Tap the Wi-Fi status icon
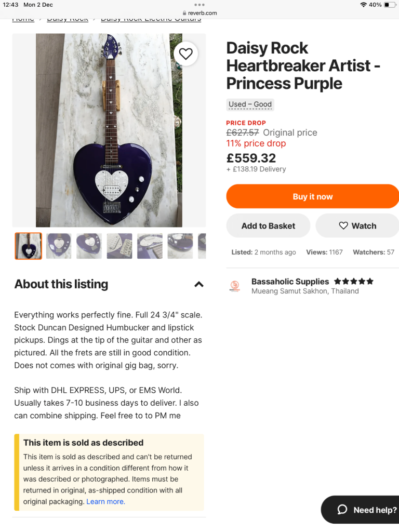 (363, 5)
